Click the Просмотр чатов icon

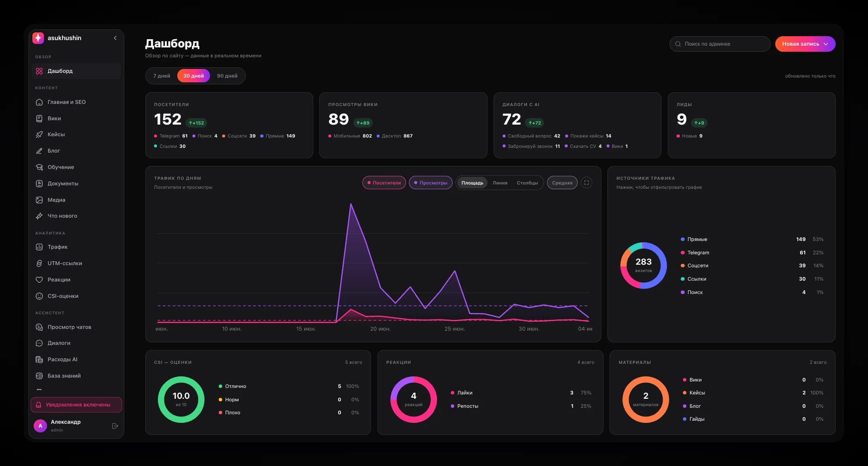[x=39, y=327]
